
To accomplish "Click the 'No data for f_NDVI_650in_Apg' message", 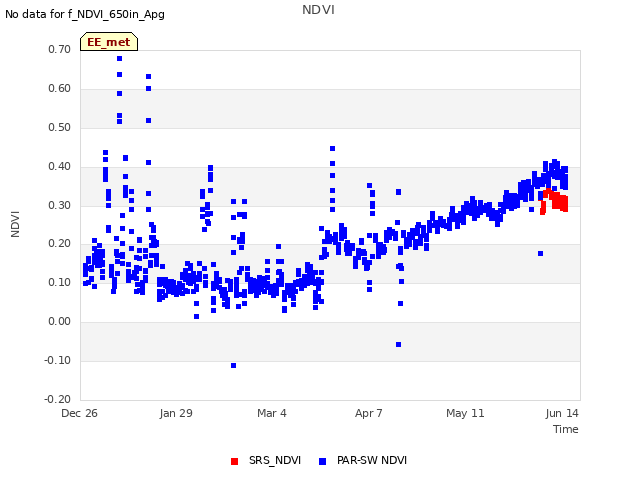I will (85, 15).
